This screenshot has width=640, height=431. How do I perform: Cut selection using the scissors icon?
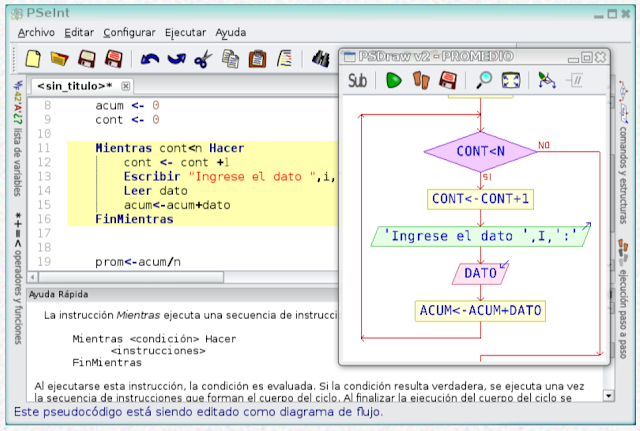(203, 59)
